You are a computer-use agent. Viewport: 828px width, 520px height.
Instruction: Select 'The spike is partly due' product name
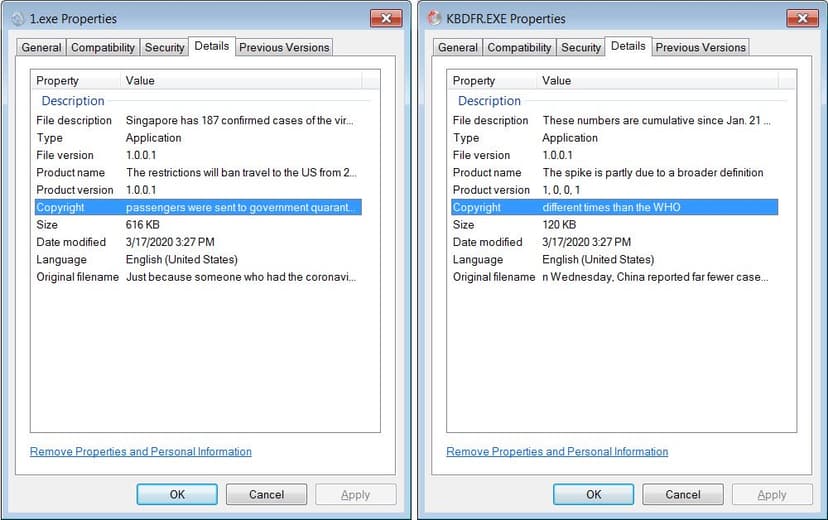(x=615, y=173)
